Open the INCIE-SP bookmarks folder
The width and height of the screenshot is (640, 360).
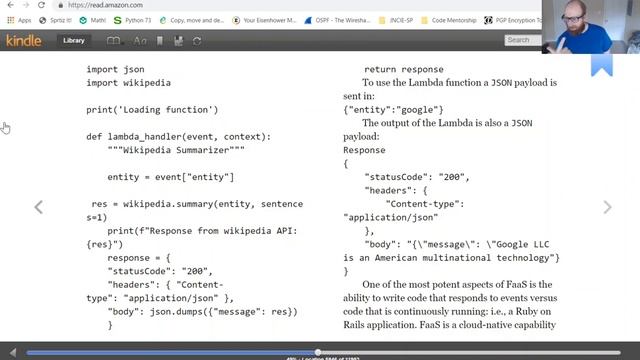click(396, 20)
